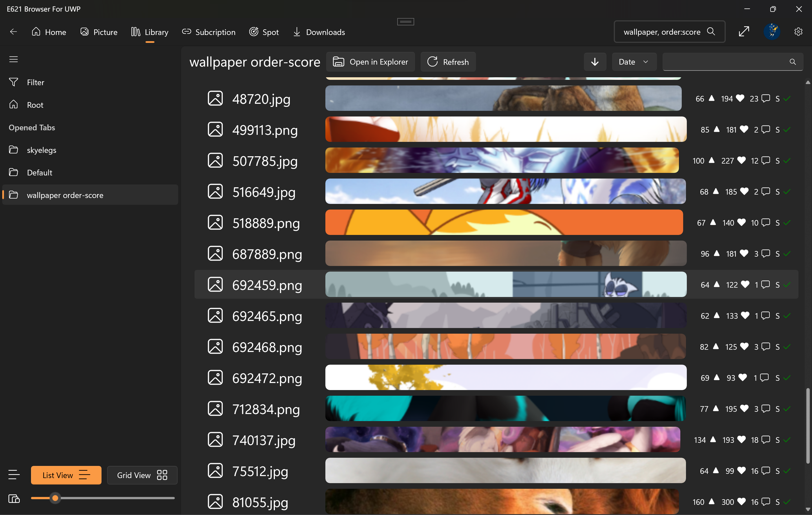The width and height of the screenshot is (812, 515).
Task: Go to the Subcription tab
Action: click(209, 32)
